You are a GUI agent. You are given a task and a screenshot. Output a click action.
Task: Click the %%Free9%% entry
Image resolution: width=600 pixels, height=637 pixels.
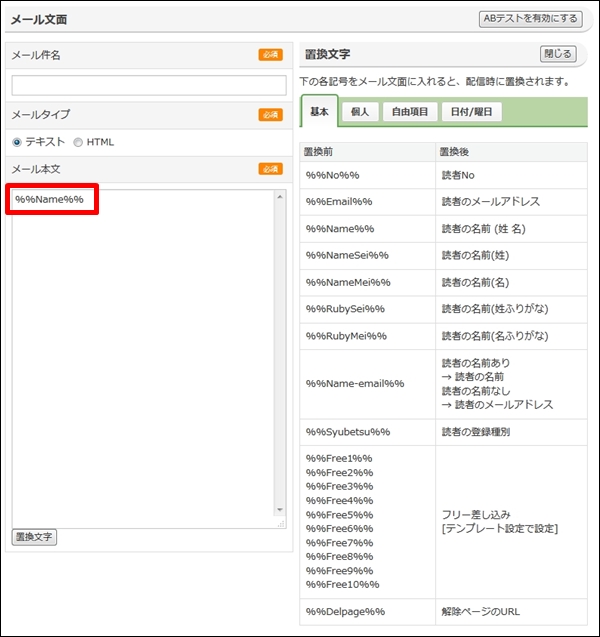[340, 571]
